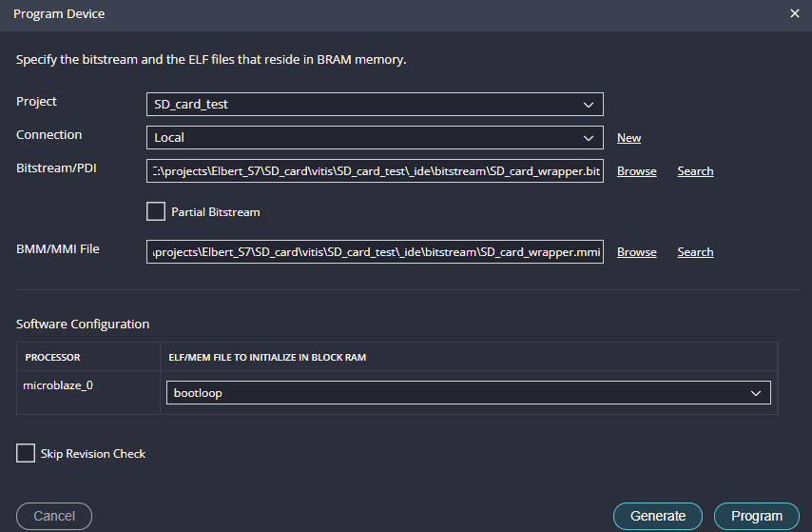Screen dimensions: 812x532
Task: Click the ELF/MEM FILE column header
Action: point(265,357)
